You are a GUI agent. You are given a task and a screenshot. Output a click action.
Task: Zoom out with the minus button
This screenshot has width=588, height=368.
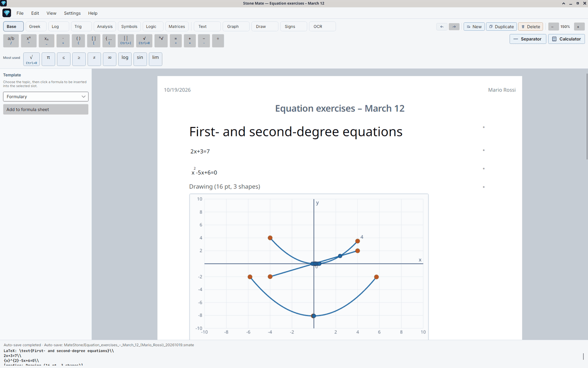pyautogui.click(x=553, y=26)
